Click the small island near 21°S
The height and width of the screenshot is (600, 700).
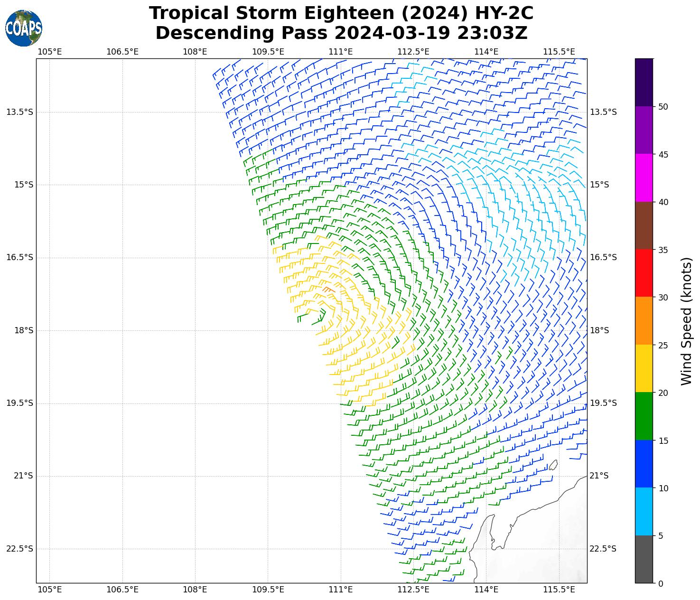click(x=553, y=465)
